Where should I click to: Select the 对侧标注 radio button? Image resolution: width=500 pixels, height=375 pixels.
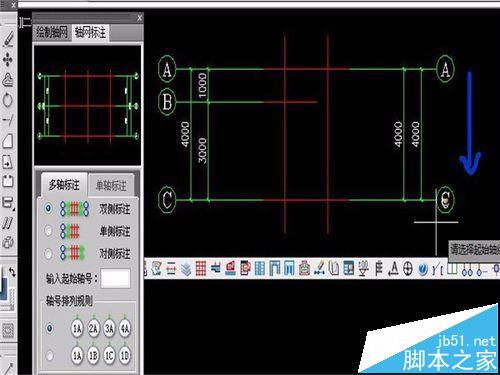pos(49,253)
